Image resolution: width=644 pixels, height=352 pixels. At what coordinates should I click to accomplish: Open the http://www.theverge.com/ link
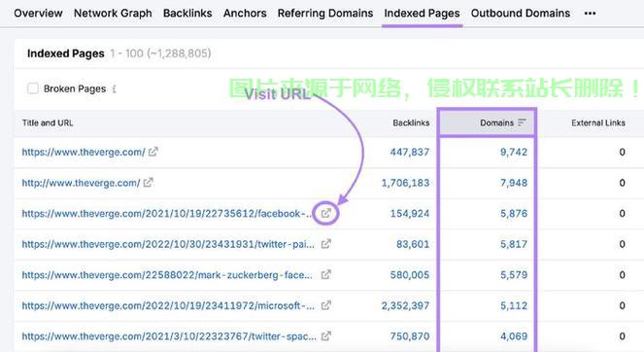[x=81, y=183]
